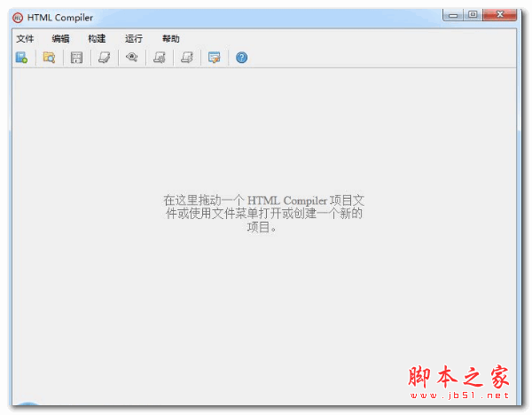Open the 构建 menu
Viewport: 532px width, 415px height.
(97, 39)
